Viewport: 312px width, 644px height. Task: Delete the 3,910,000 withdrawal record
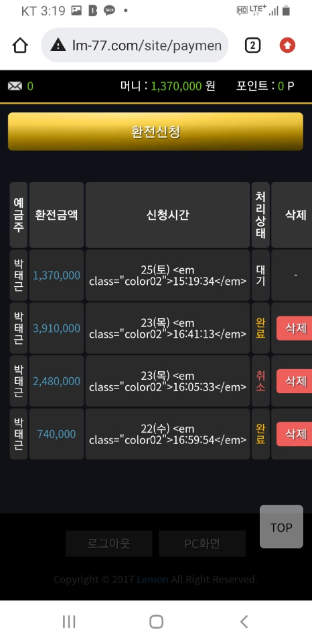coord(295,328)
